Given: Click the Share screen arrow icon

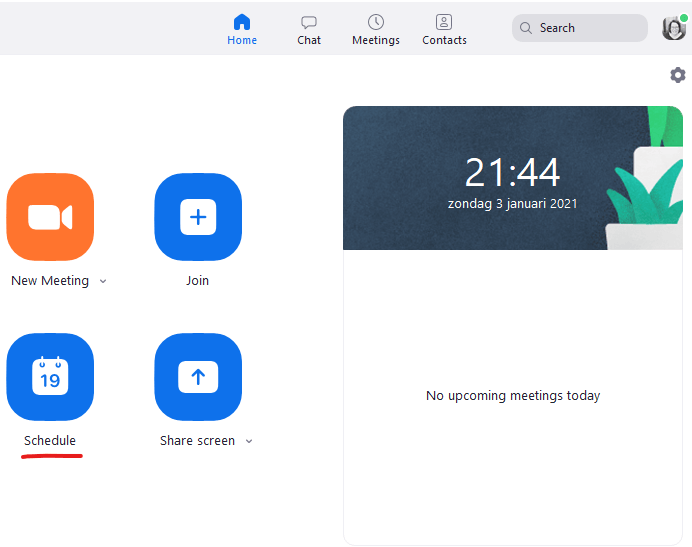Looking at the screenshot, I should [x=198, y=377].
